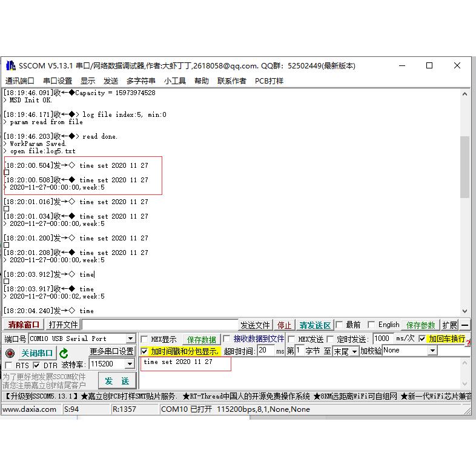The height and width of the screenshot is (476, 476).
Task: Click COM10 已打开 status text
Action: 235,409
